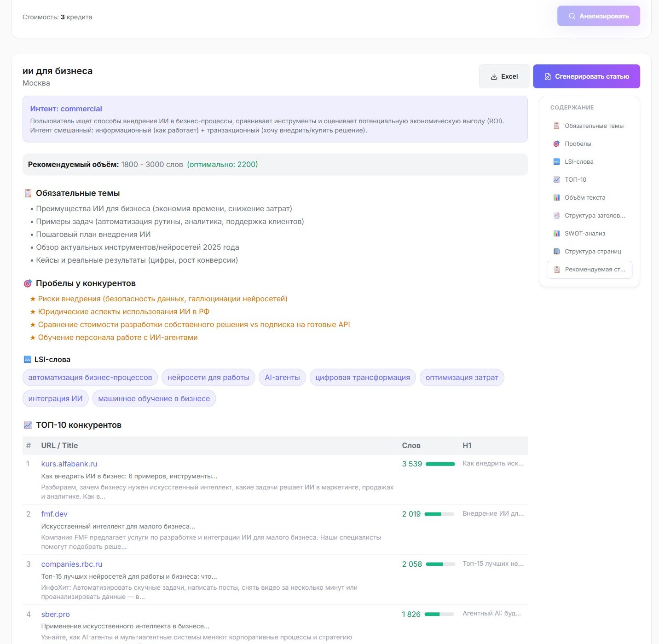Click URL / Title column header
Viewport: 659px width, 644px height.
(x=59, y=445)
